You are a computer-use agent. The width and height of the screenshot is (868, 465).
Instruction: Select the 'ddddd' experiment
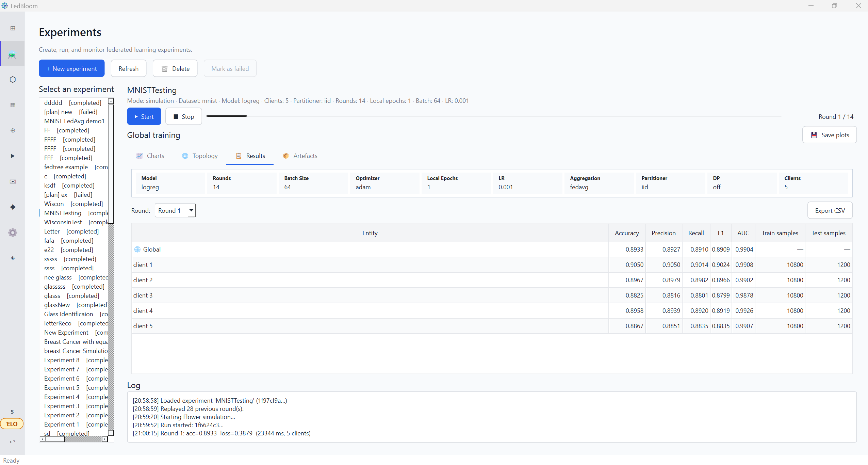(74, 102)
